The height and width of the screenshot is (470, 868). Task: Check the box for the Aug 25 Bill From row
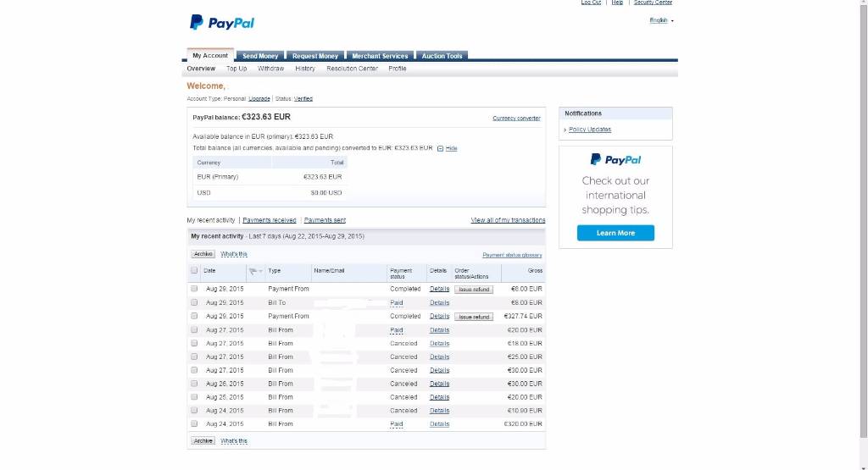(194, 397)
